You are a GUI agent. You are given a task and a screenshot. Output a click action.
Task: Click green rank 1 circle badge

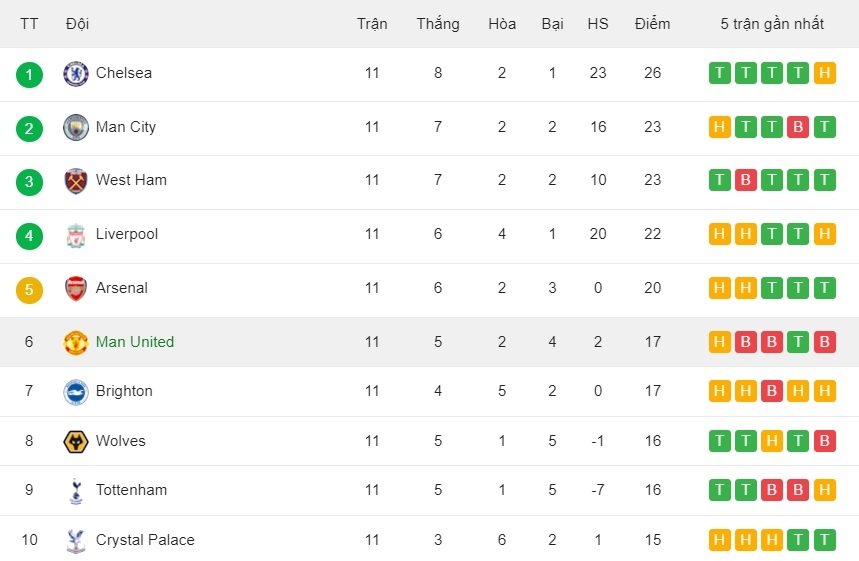[29, 75]
